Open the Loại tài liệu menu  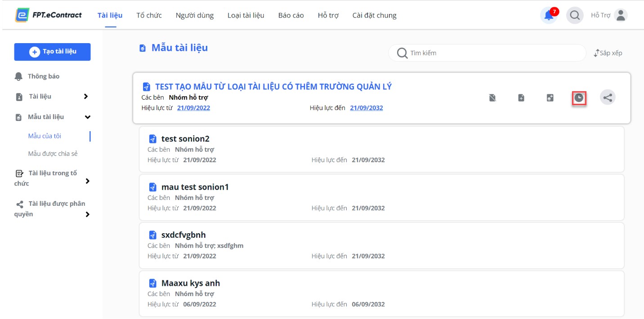click(x=246, y=15)
